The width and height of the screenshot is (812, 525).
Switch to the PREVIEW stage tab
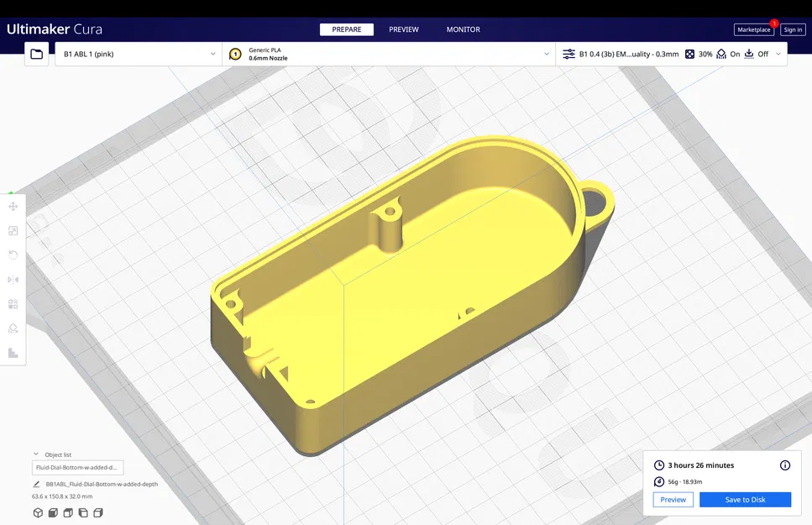(x=404, y=29)
